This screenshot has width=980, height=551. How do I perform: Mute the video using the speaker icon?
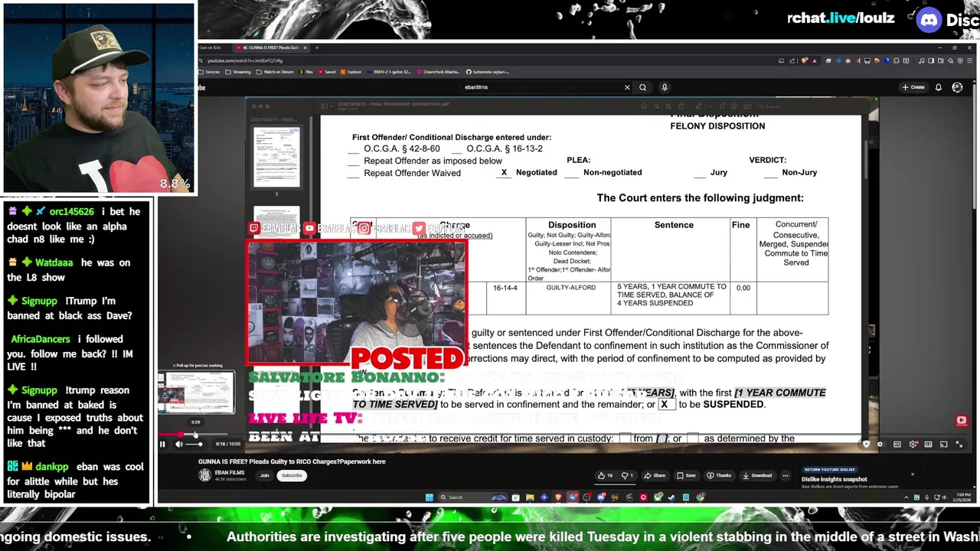coord(179,444)
